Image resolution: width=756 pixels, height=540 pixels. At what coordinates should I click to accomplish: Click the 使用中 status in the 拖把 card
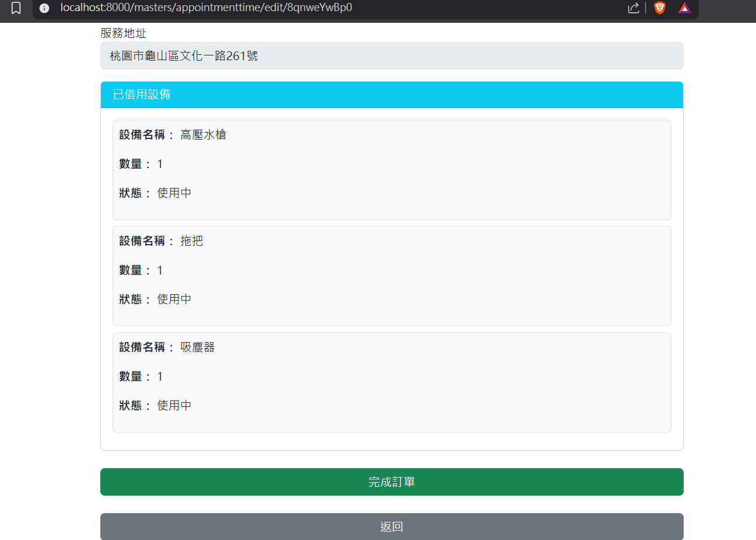[x=174, y=299]
